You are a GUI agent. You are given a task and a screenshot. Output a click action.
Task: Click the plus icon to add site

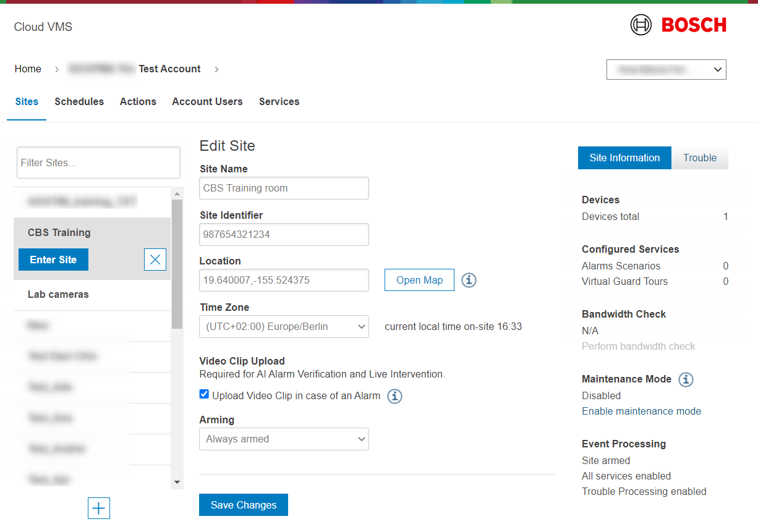click(x=99, y=509)
